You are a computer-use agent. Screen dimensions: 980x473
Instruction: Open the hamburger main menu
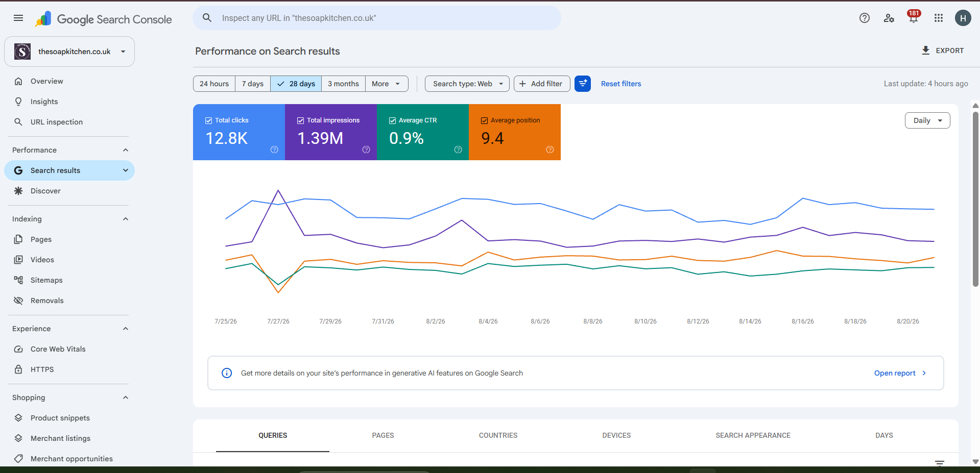pyautogui.click(x=18, y=18)
